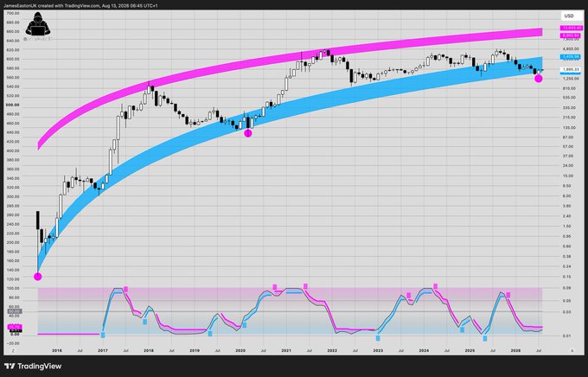588x377 pixels.
Task: Click the topmost magenta price label
Action: tap(571, 29)
